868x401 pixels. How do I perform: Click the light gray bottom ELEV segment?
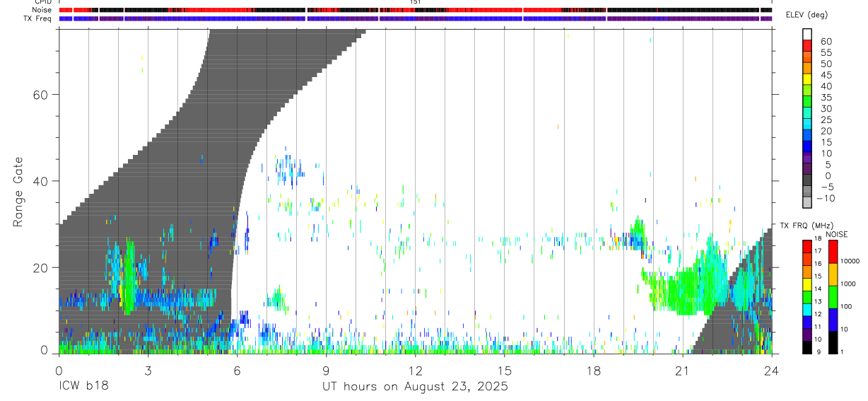(x=807, y=202)
